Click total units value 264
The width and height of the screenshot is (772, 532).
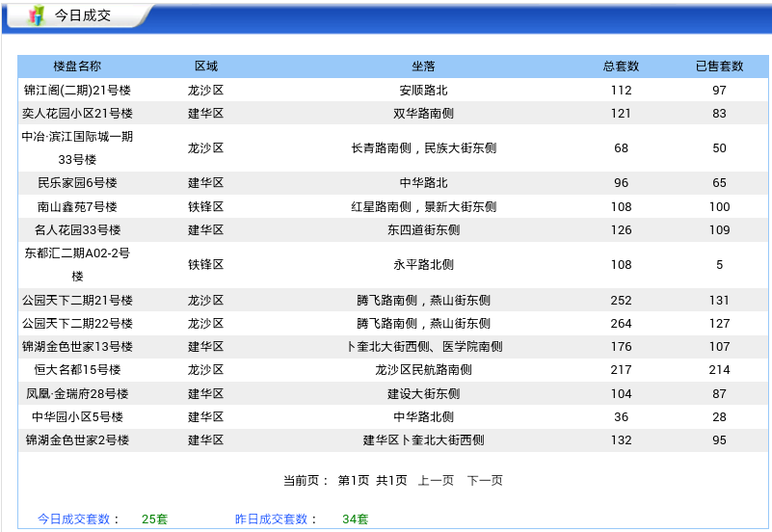621,323
